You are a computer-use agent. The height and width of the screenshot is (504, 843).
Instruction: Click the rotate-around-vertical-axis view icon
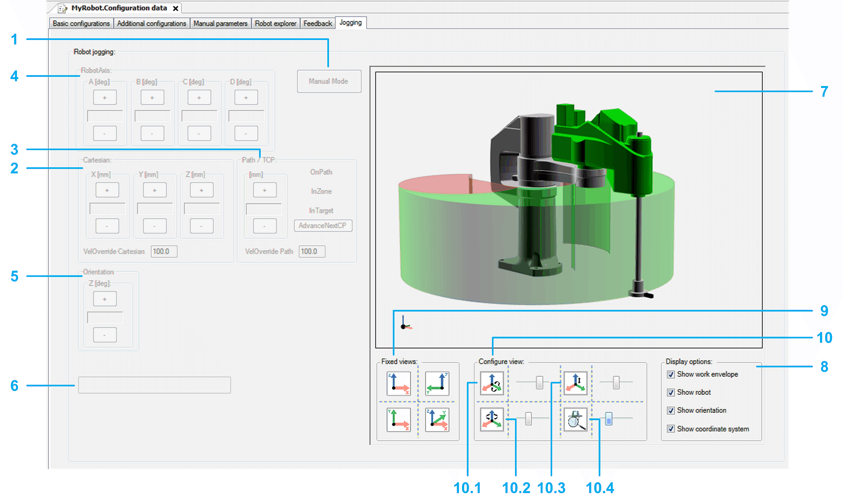492,420
